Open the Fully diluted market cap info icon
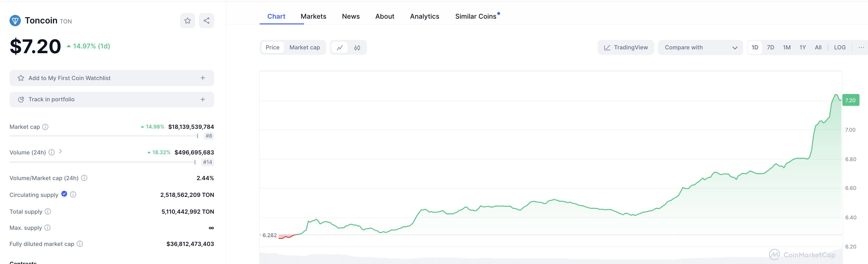 point(80,244)
